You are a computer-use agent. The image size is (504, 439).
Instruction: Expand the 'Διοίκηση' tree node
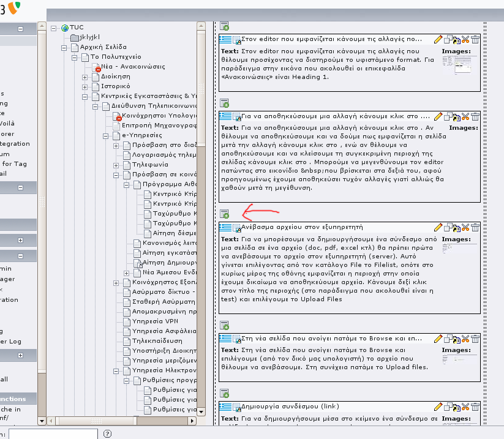(85, 77)
